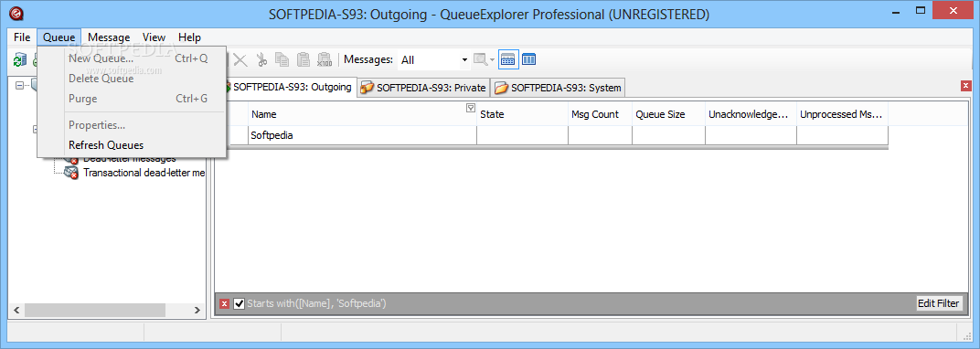Switch to SOFTPEDIA-S93: Private tab
Viewport: 980px width, 349px height.
click(424, 88)
